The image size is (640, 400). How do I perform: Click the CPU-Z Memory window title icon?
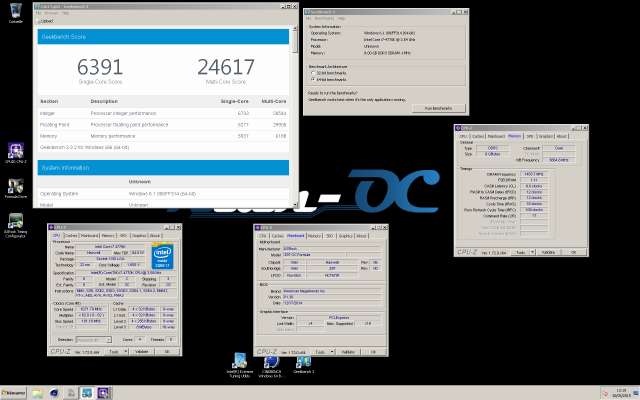point(458,128)
